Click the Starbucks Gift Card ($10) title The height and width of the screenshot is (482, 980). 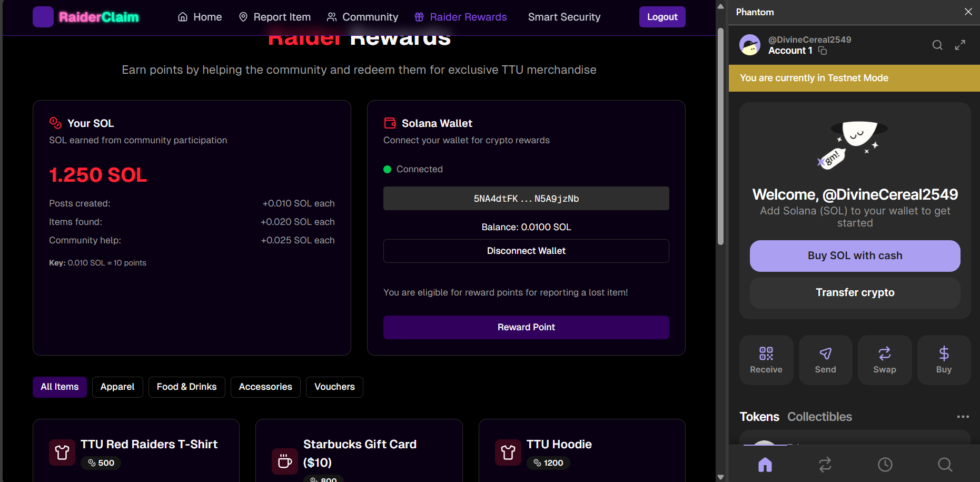coord(360,453)
